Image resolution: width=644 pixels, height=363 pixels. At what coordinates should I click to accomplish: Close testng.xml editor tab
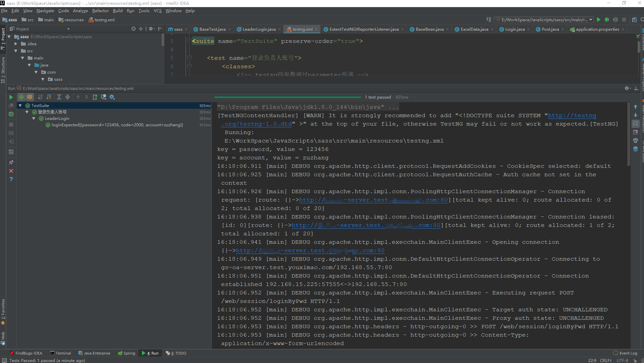316,29
